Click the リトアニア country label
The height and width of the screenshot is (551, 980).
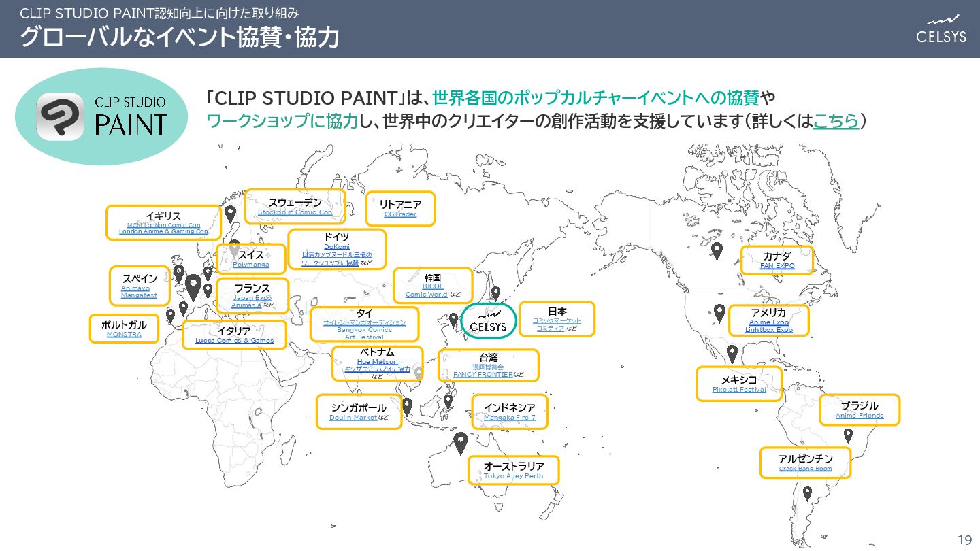tap(400, 204)
